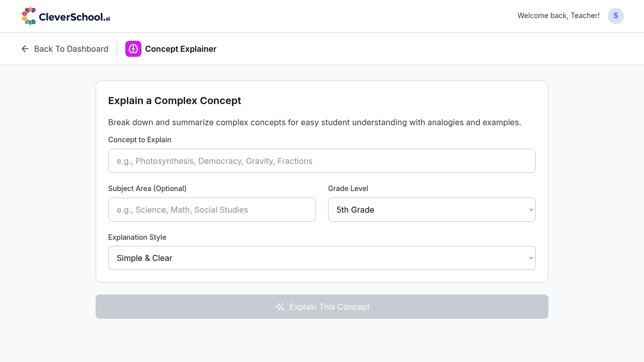Select the Concept Explainer page title
Image resolution: width=644 pixels, height=362 pixels.
pos(181,49)
